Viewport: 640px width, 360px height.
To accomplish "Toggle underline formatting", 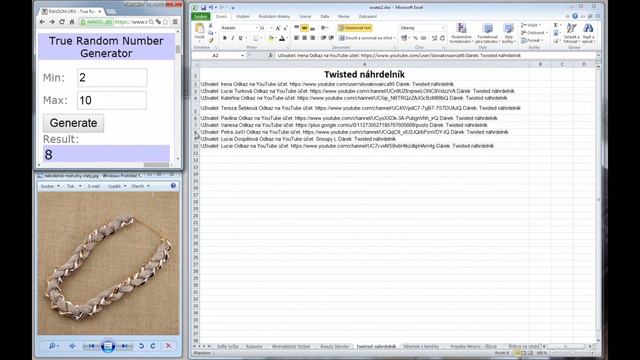I will [x=240, y=38].
